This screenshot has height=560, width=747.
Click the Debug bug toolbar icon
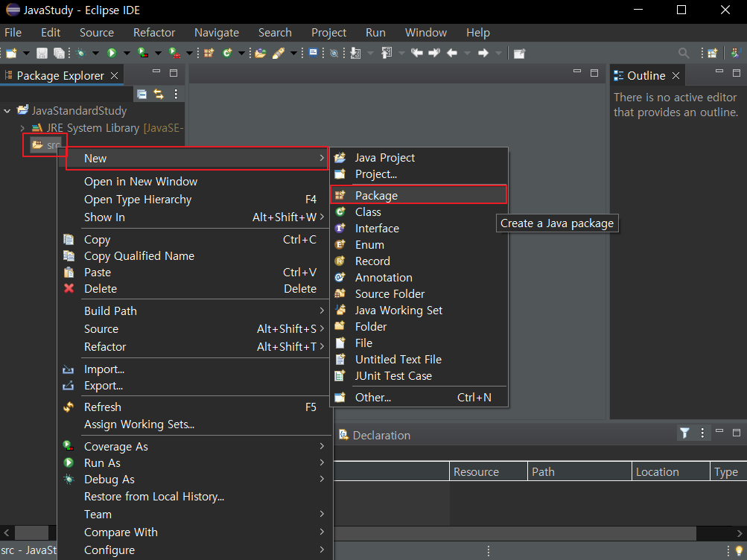pyautogui.click(x=80, y=54)
